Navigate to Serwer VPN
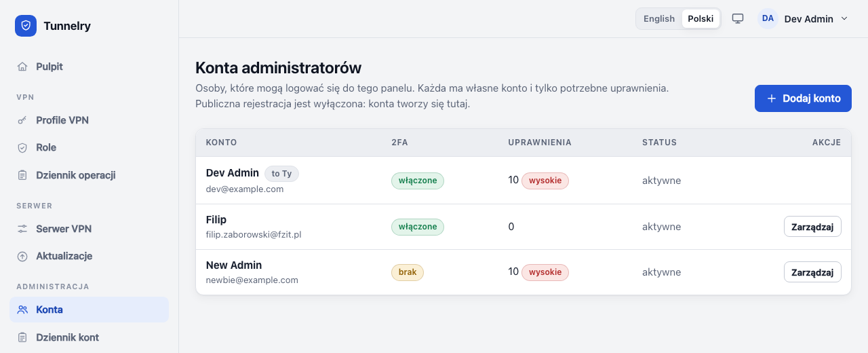Viewport: 868px width, 353px height. pyautogui.click(x=89, y=229)
